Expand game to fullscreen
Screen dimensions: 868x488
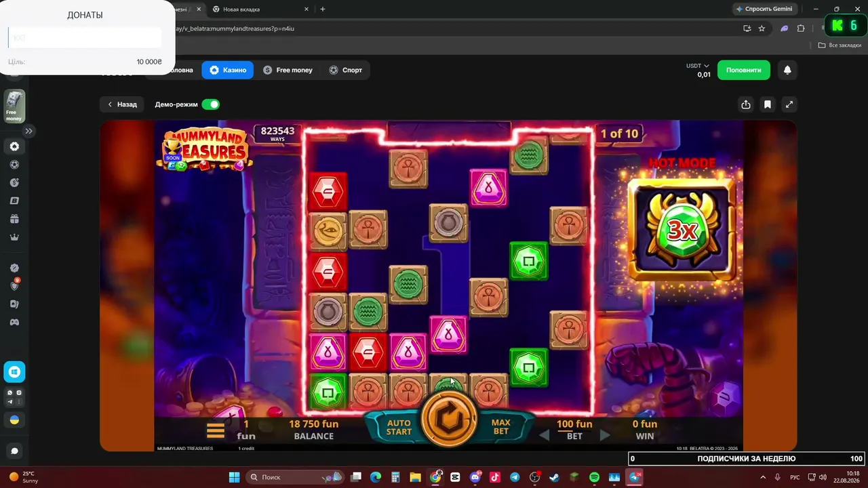pyautogui.click(x=789, y=104)
